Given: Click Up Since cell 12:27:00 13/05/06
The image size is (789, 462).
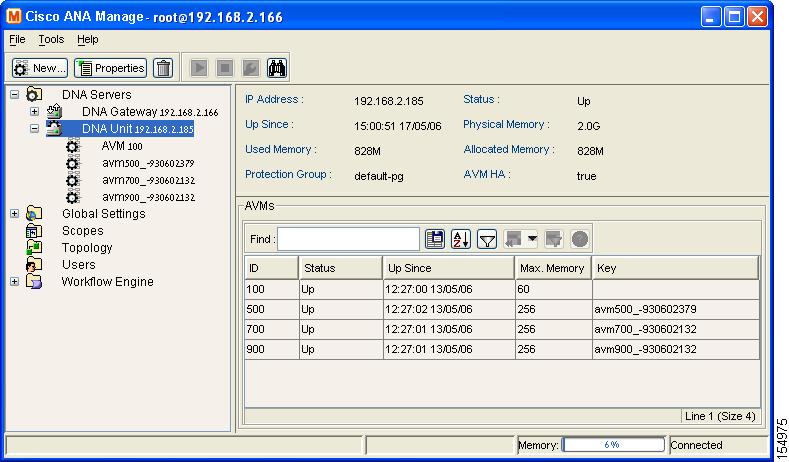Looking at the screenshot, I should coord(449,289).
